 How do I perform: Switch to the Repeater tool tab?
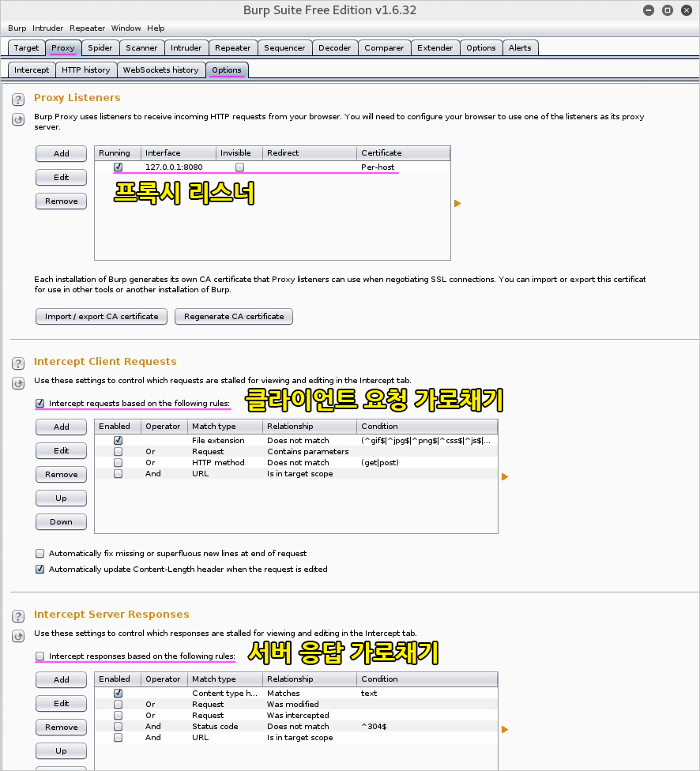[x=233, y=47]
